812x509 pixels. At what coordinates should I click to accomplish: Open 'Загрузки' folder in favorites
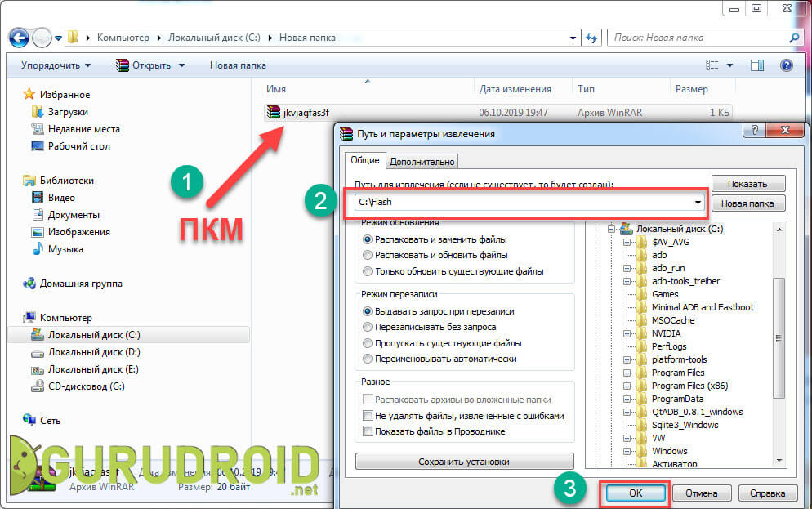coord(68,112)
